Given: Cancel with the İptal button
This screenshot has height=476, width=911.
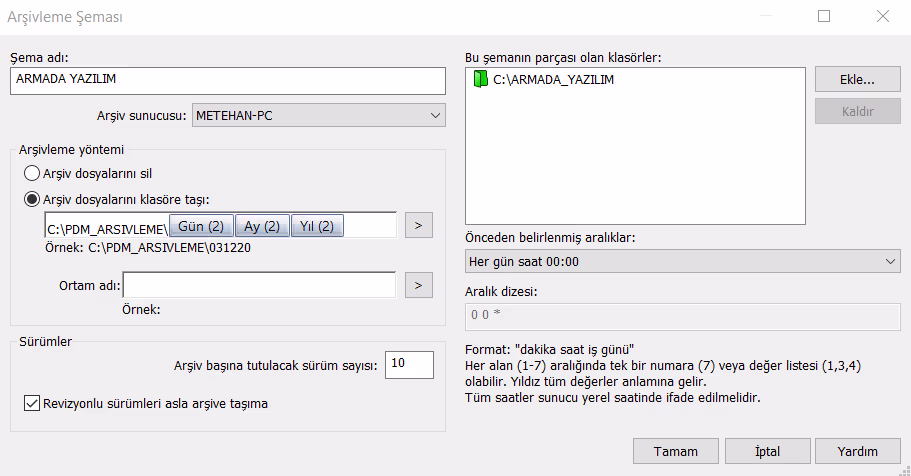Looking at the screenshot, I should point(767,451).
